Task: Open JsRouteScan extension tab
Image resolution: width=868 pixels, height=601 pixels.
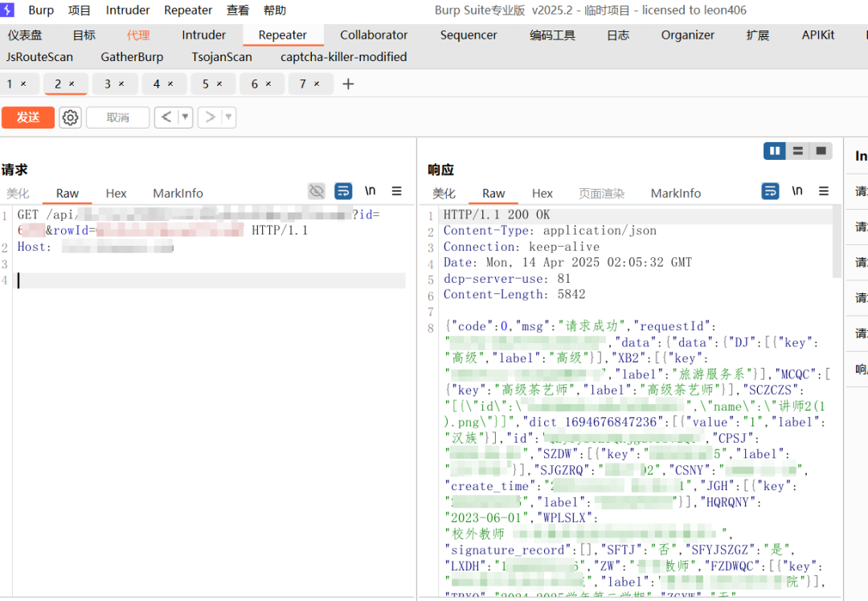Action: pyautogui.click(x=39, y=57)
